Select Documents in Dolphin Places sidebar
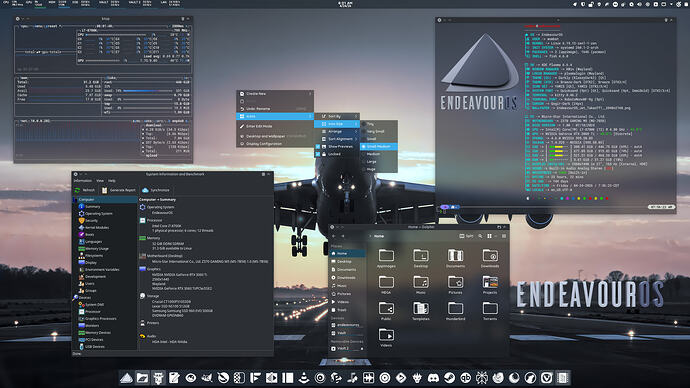Image resolution: width=690 pixels, height=388 pixels. 348,269
